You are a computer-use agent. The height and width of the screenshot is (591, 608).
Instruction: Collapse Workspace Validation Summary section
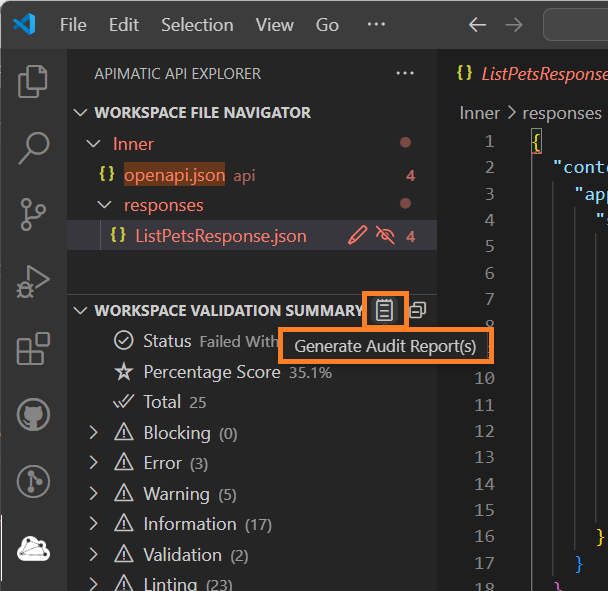(x=80, y=310)
